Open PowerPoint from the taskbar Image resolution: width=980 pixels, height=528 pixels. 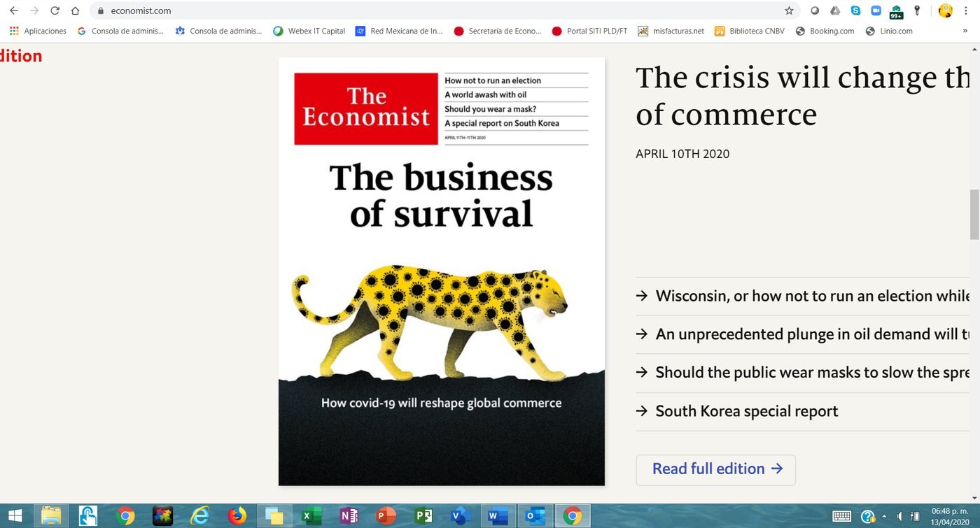tap(386, 516)
